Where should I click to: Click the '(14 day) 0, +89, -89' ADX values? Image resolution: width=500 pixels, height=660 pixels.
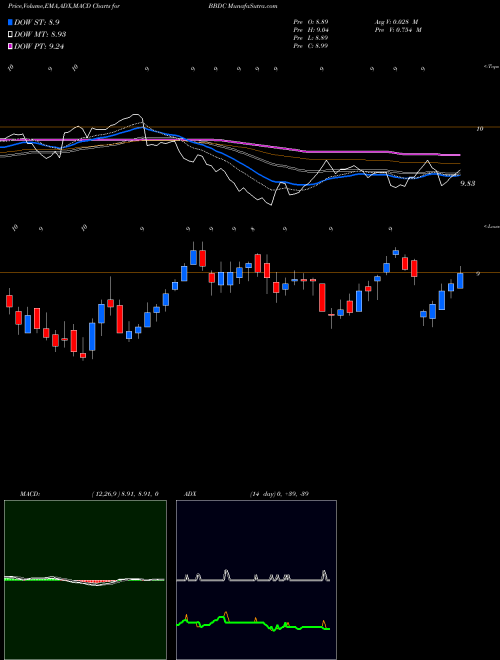pyautogui.click(x=279, y=494)
